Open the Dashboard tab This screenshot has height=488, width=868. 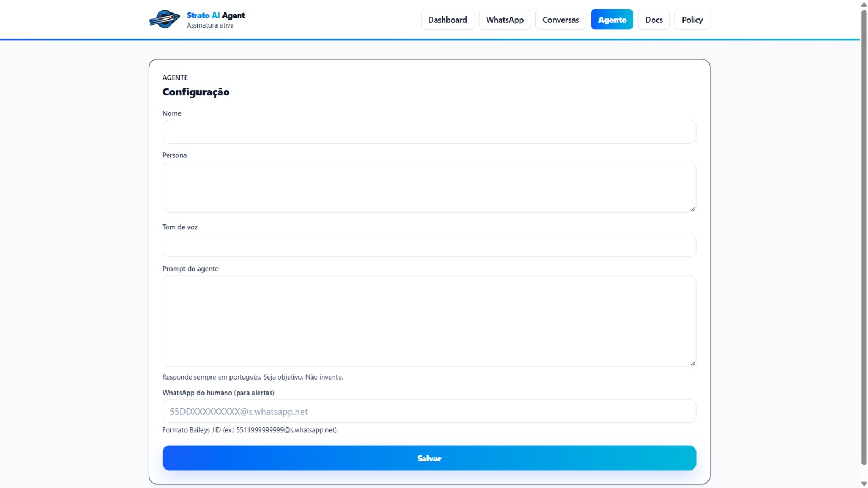click(x=447, y=20)
